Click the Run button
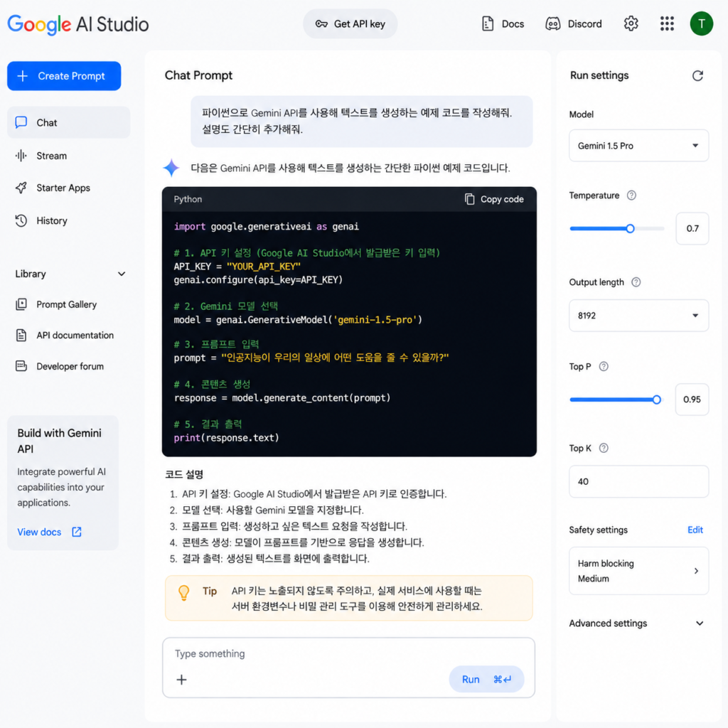Image resolution: width=728 pixels, height=728 pixels. coord(486,679)
